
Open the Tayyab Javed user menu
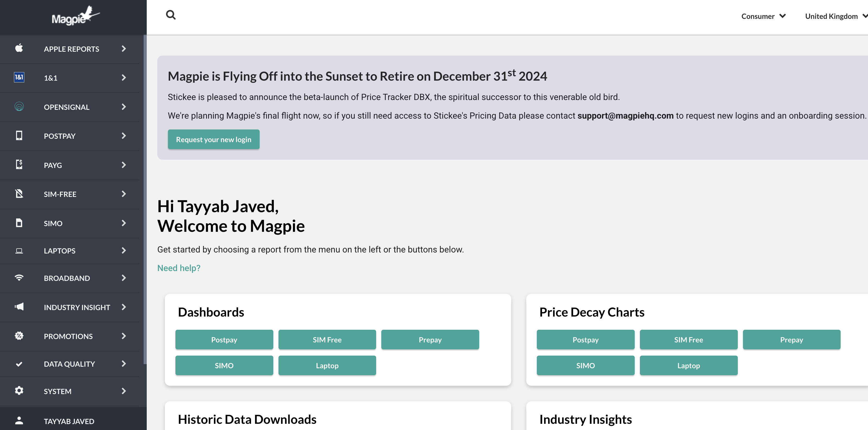point(69,421)
